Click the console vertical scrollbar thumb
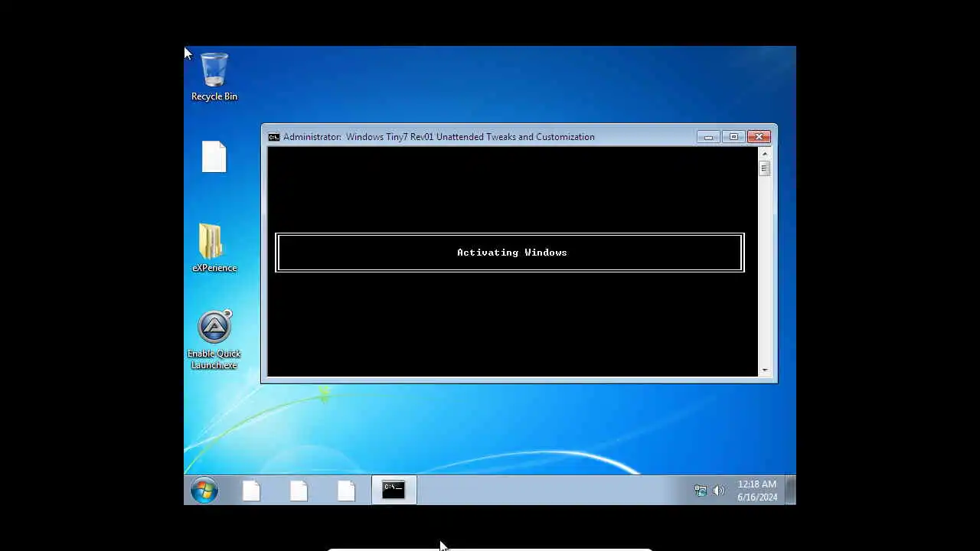 [x=764, y=168]
